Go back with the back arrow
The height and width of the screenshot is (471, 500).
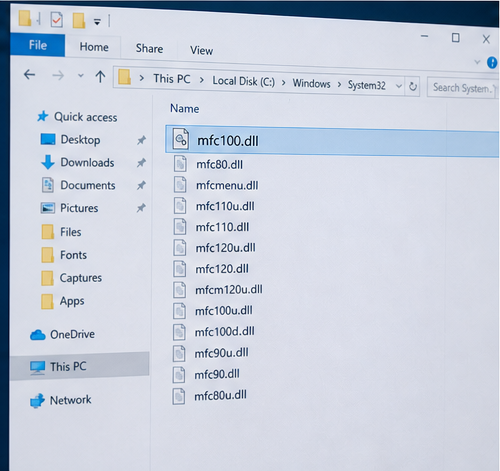click(30, 74)
